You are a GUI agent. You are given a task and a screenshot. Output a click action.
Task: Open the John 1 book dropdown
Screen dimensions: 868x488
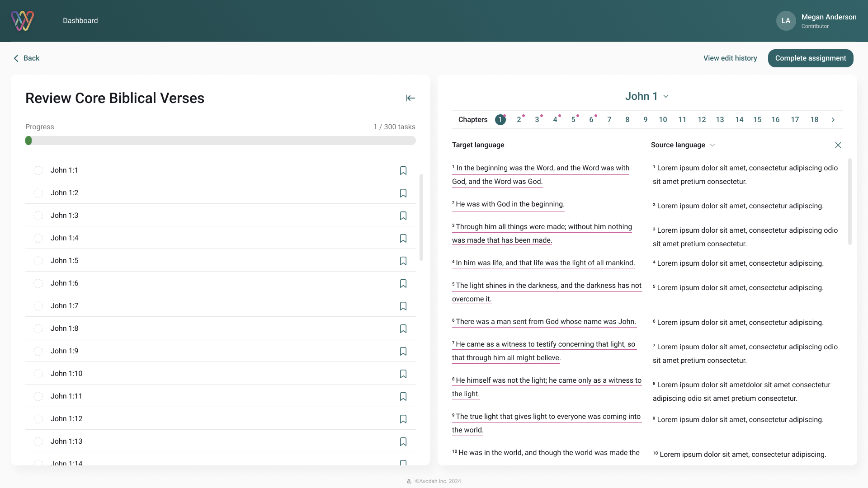[x=646, y=96]
